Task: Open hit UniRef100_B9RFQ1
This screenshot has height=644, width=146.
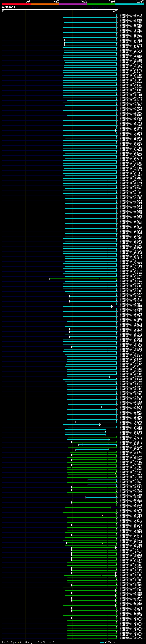Action: (x=131, y=22)
